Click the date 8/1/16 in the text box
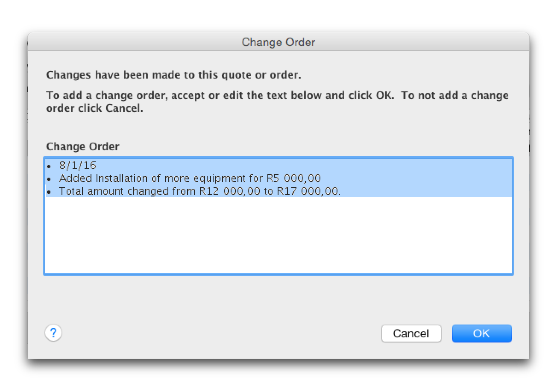The height and width of the screenshot is (392, 557). 78,165
